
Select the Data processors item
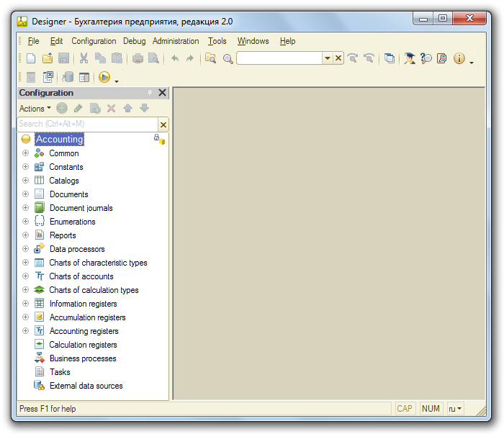[x=77, y=249]
